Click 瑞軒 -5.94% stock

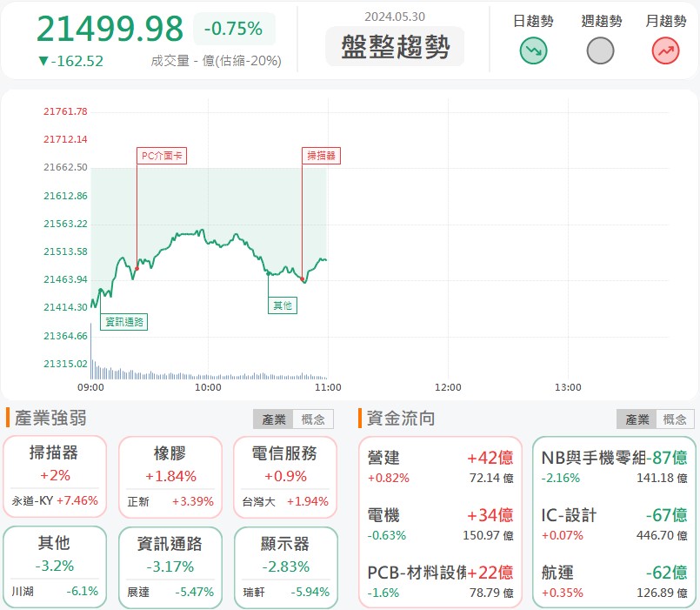point(286,592)
